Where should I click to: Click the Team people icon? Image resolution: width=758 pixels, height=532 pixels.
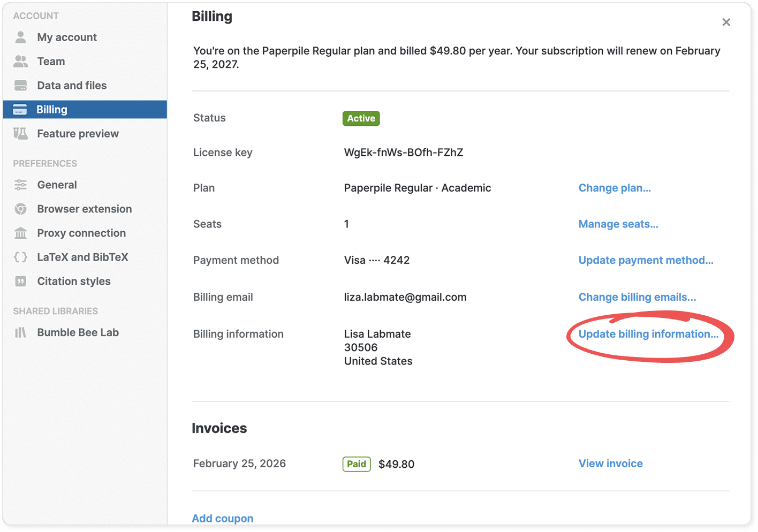point(21,62)
